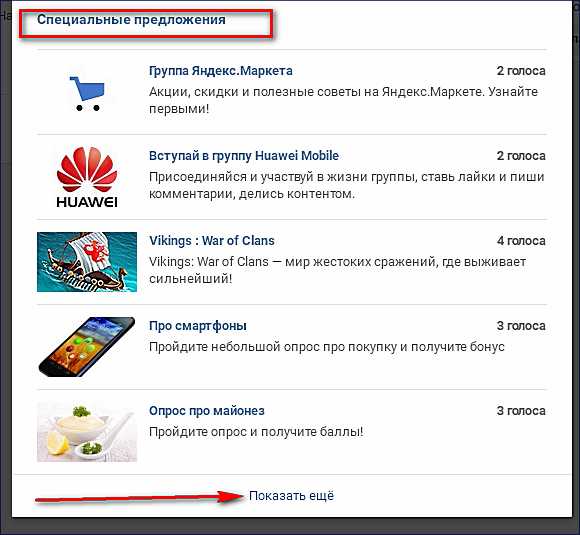Click the 2 голоса reward for Huawei
The height and width of the screenshot is (535, 580).
click(521, 156)
